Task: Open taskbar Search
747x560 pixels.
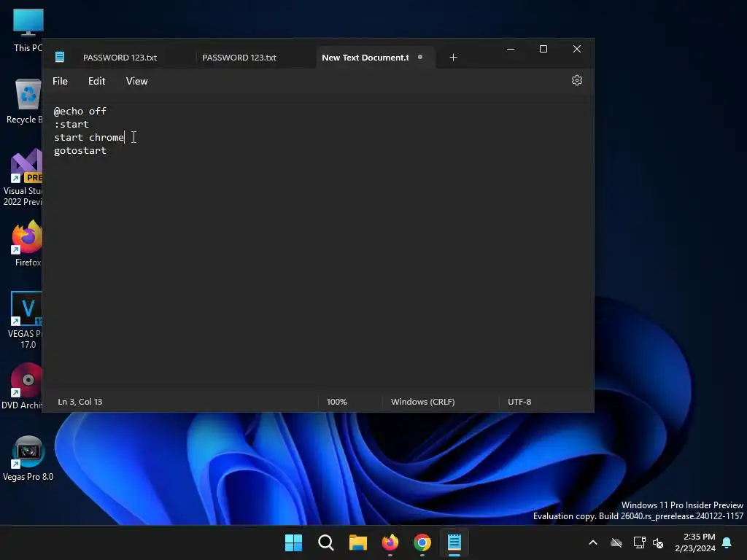Action: [x=326, y=542]
